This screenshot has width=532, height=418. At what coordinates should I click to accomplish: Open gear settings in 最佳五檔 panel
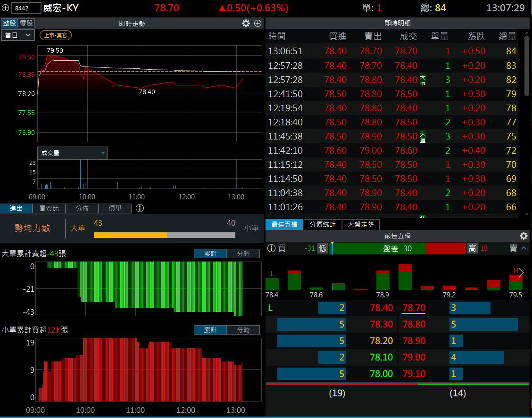point(524,236)
